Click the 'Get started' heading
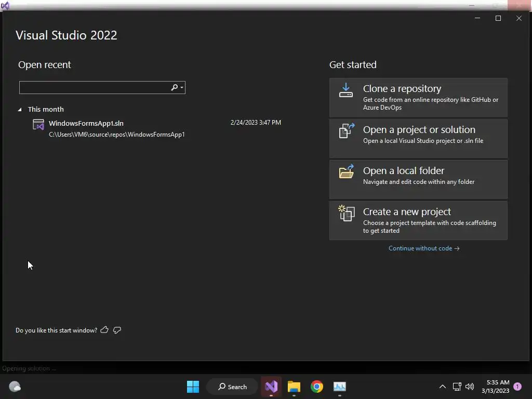Image resolution: width=532 pixels, height=399 pixels. (353, 64)
